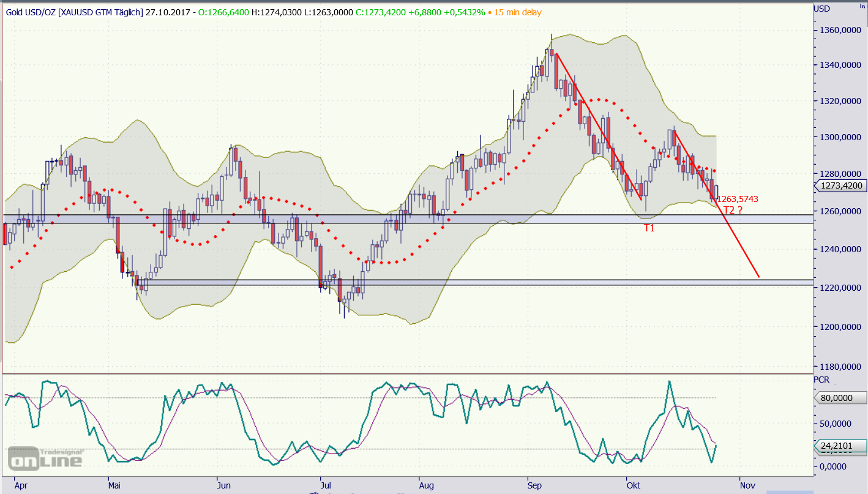The image size is (868, 494).
Task: Click the 1360,0000 price axis label
Action: [841, 30]
